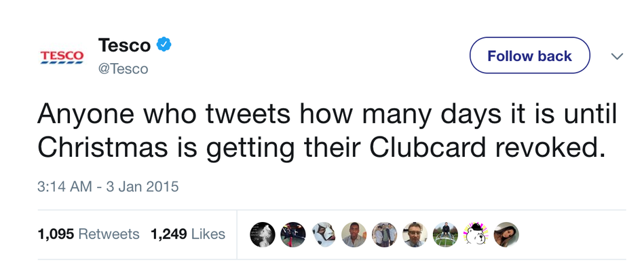This screenshot has width=644, height=271.
Task: Open the 3:14 AM - 3 Jan 2015 timestamp
Action: [x=108, y=187]
